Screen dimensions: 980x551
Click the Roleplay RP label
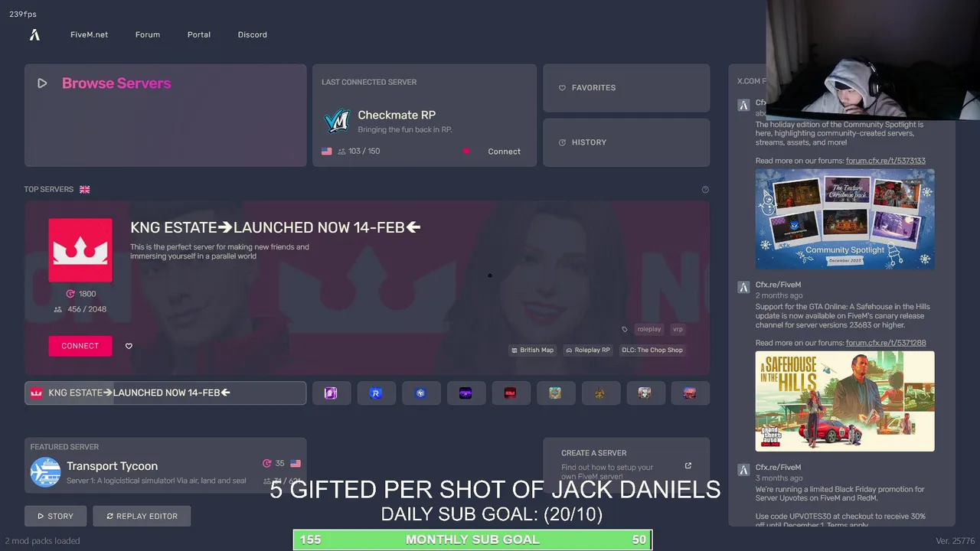click(588, 350)
